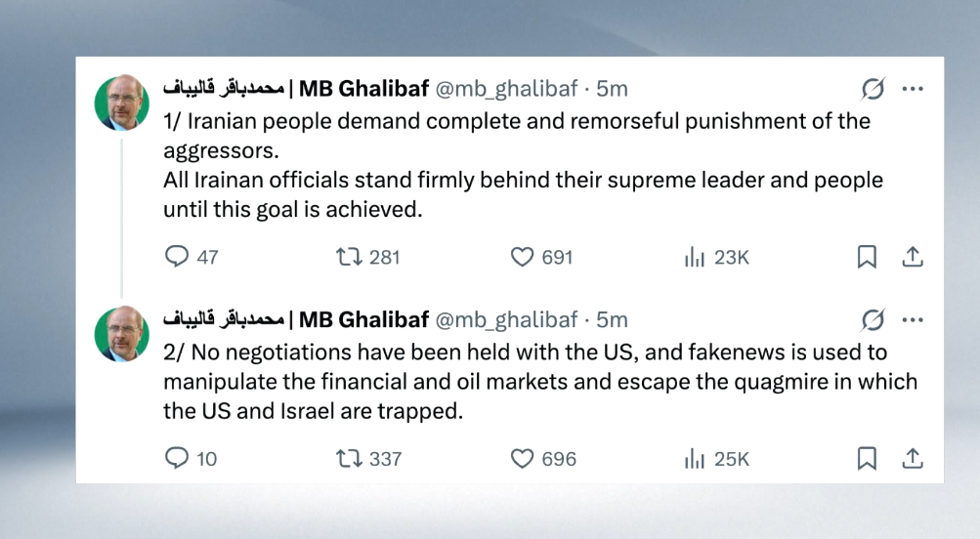Open MB Ghalibaf name on second tweet

pos(363,319)
